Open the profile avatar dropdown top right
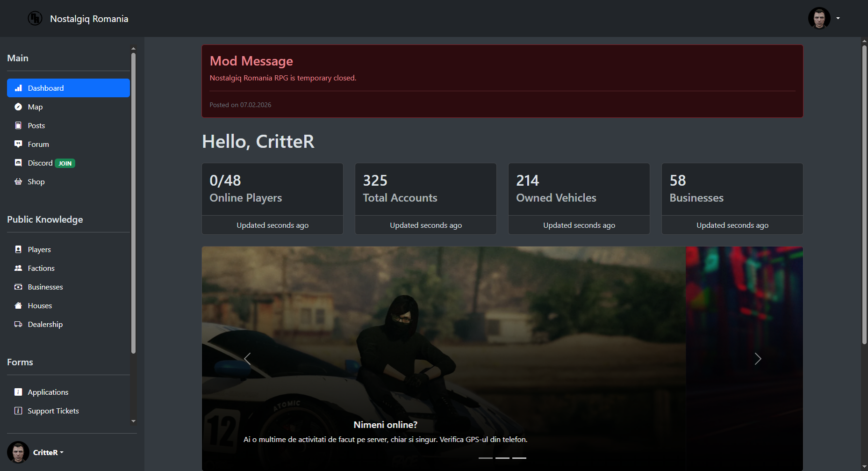 coord(819,18)
